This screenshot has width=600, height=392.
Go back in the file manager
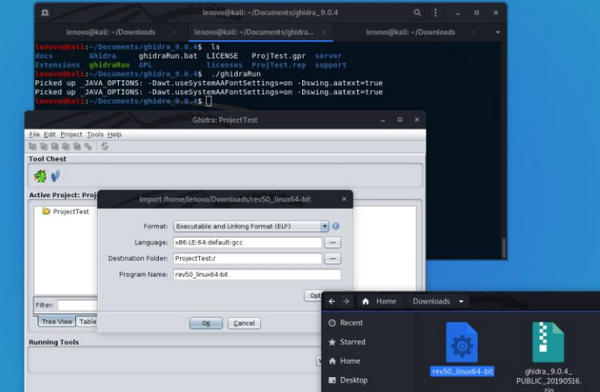(x=332, y=302)
